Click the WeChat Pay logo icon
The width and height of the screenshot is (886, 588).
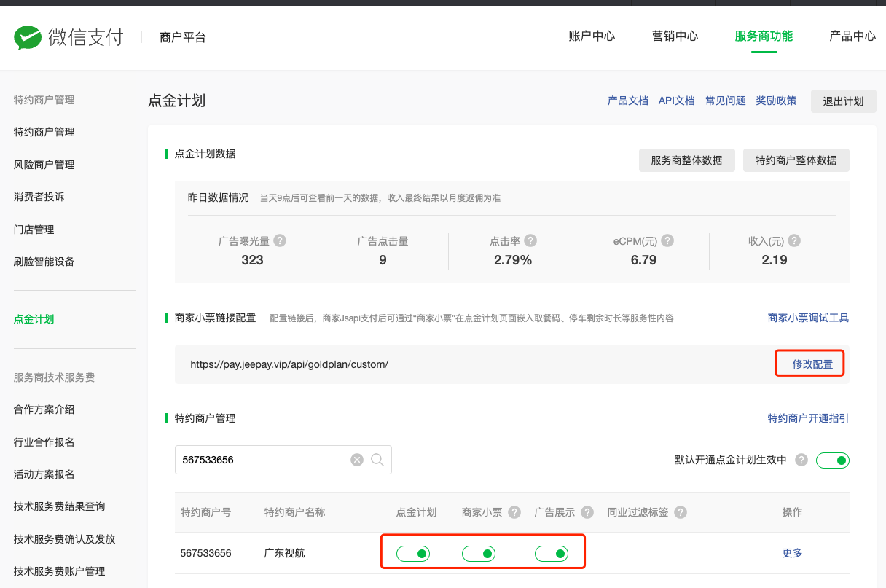(x=28, y=36)
